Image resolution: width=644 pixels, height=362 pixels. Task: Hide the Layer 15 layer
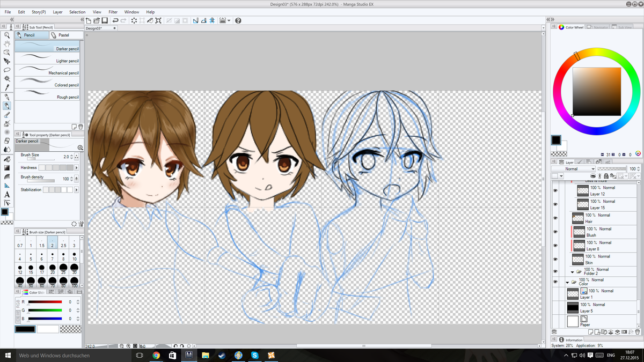tap(555, 204)
